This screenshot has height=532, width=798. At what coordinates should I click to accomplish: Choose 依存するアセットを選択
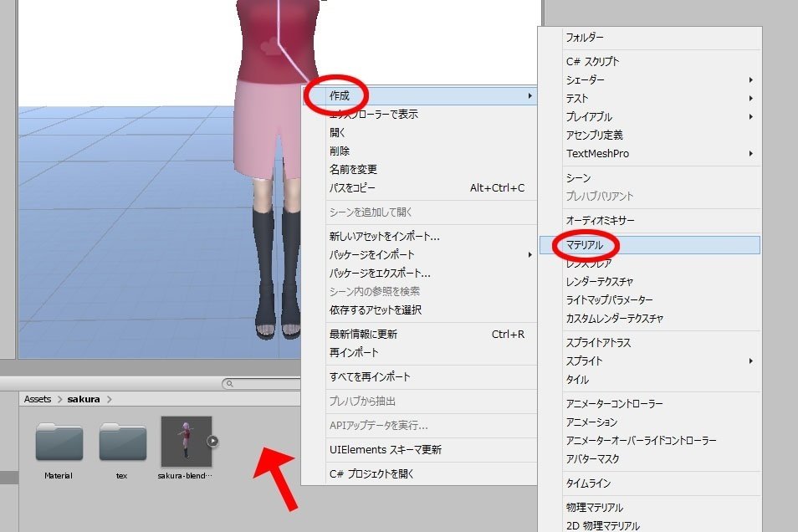click(x=419, y=309)
